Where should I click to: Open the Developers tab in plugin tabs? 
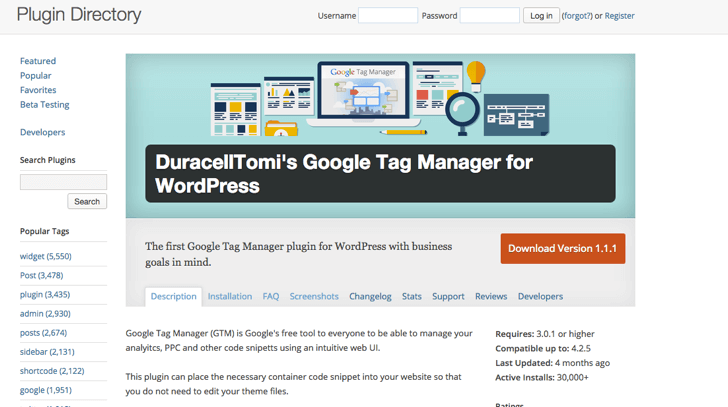tap(540, 296)
